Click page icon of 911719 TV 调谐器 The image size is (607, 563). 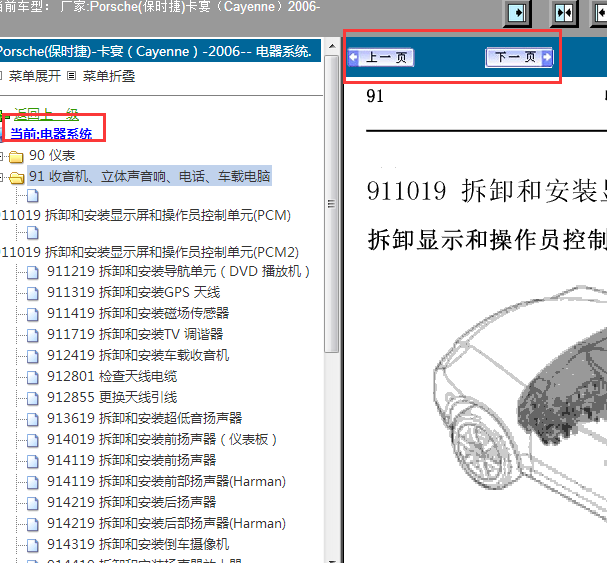(x=33, y=335)
